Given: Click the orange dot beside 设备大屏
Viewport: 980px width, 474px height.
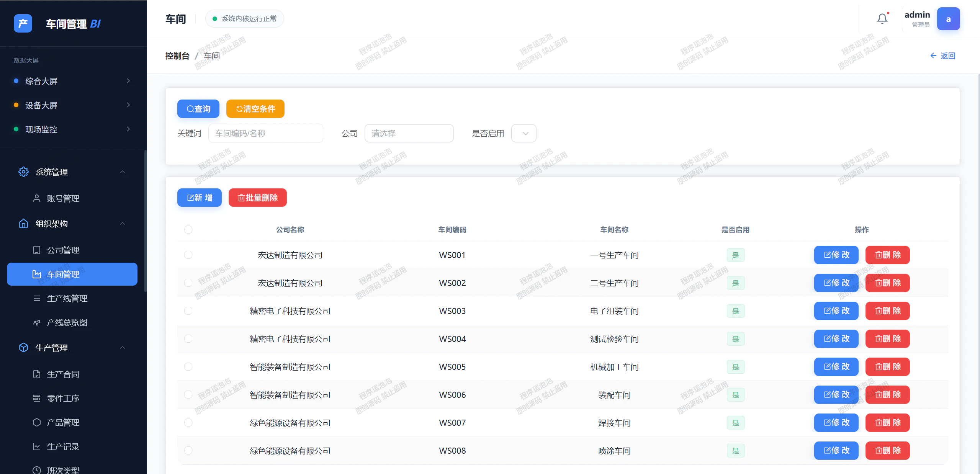Looking at the screenshot, I should point(16,105).
